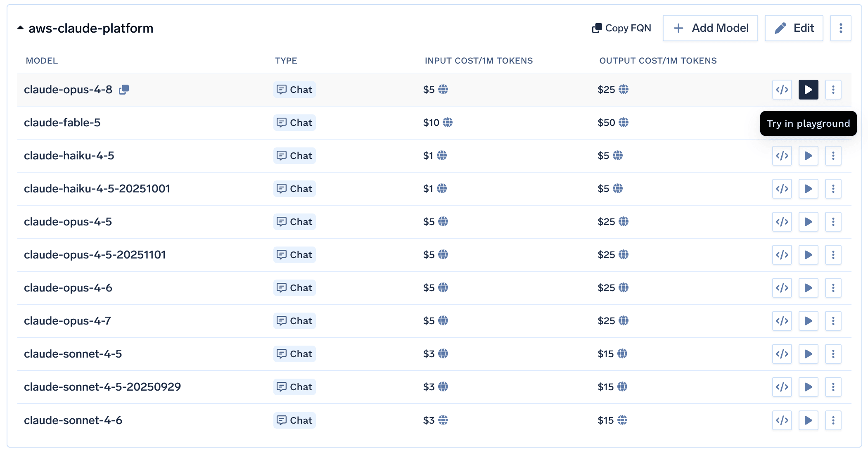Open more options menu for claude-opus-4-5-20251101
Image resolution: width=868 pixels, height=460 pixels.
[833, 255]
